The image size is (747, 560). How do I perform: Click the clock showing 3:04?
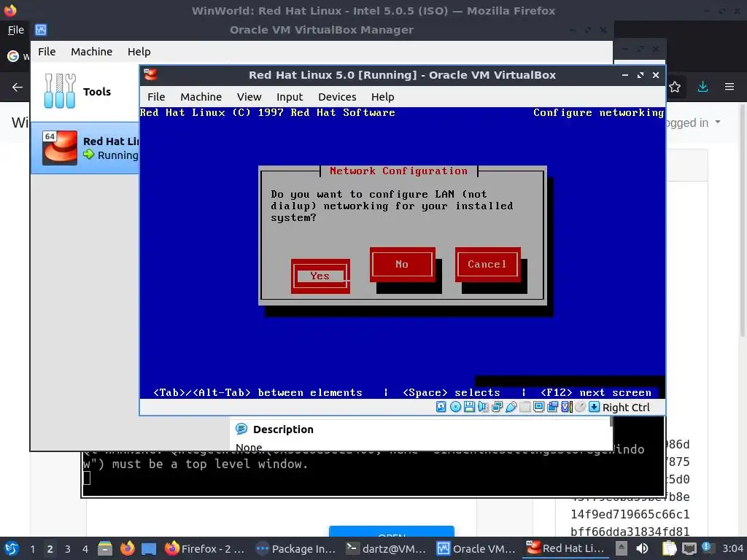[732, 548]
